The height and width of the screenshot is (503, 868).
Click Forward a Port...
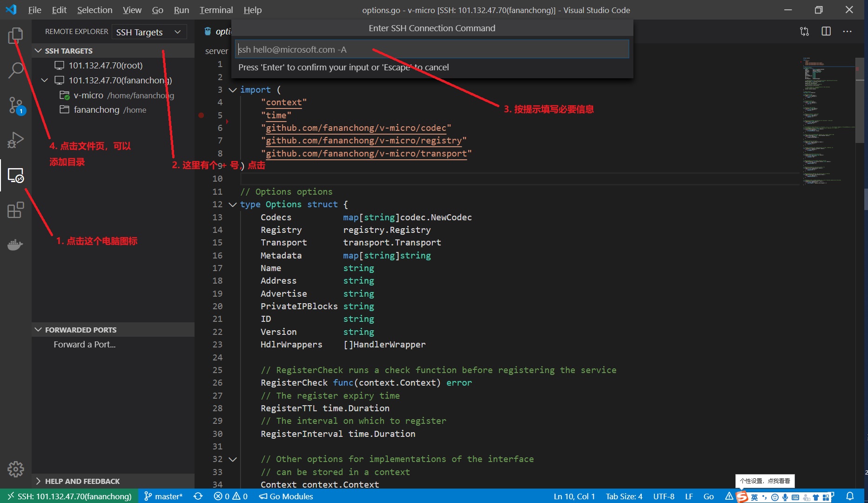pyautogui.click(x=84, y=344)
